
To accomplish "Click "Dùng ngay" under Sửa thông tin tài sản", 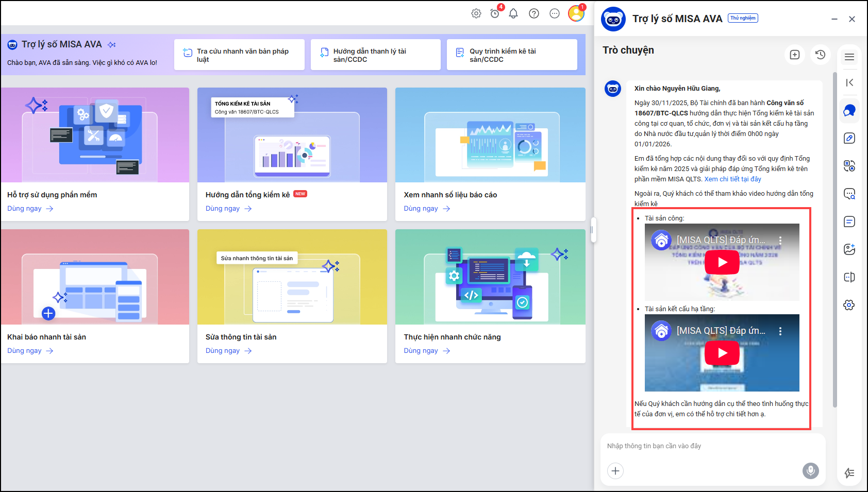I will pos(229,351).
